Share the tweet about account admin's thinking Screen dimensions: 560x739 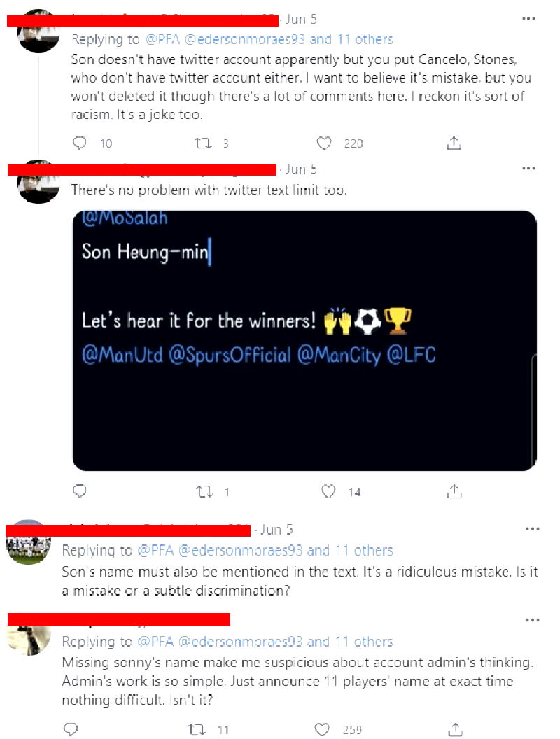[454, 729]
